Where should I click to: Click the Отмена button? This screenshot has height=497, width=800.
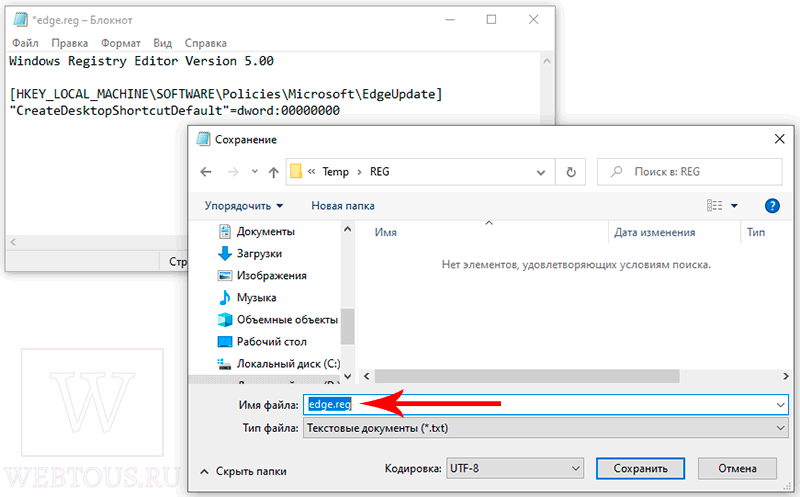coord(737,468)
